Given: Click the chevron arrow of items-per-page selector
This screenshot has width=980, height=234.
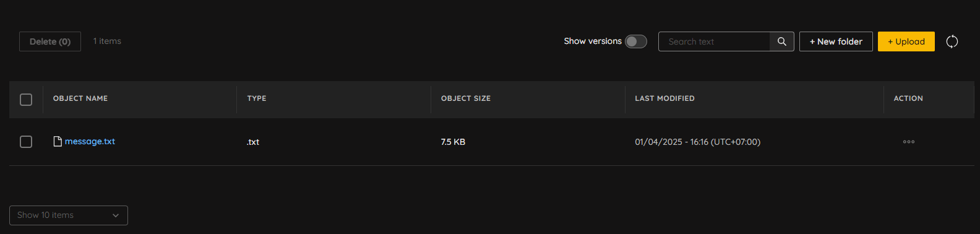Looking at the screenshot, I should click(x=116, y=215).
